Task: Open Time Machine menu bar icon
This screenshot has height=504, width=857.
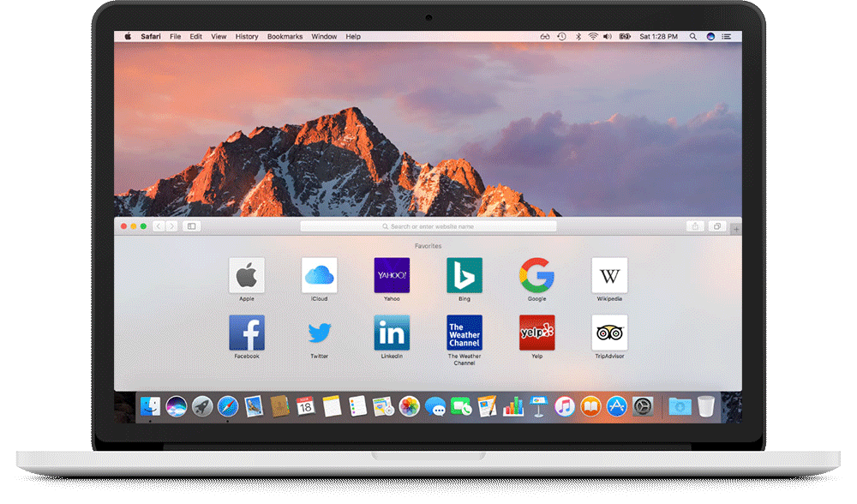Action: [x=561, y=37]
